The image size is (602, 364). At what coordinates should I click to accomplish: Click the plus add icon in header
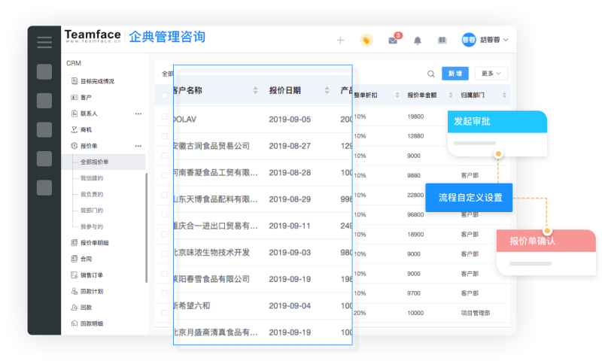(340, 40)
